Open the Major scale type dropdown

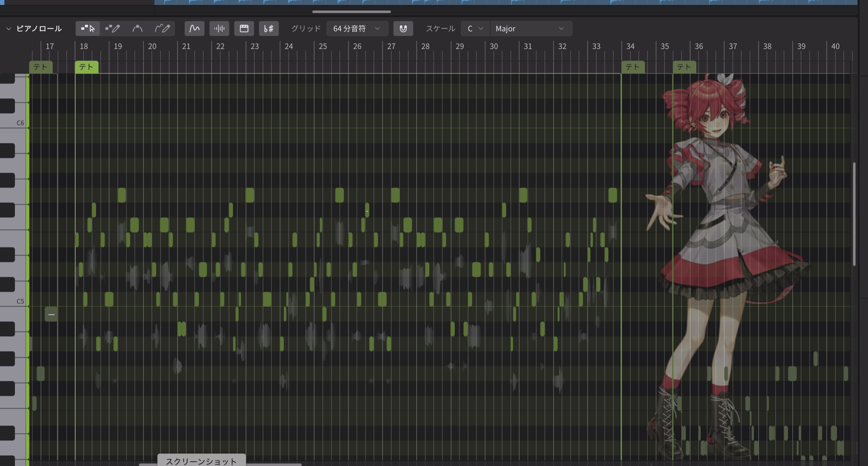531,29
